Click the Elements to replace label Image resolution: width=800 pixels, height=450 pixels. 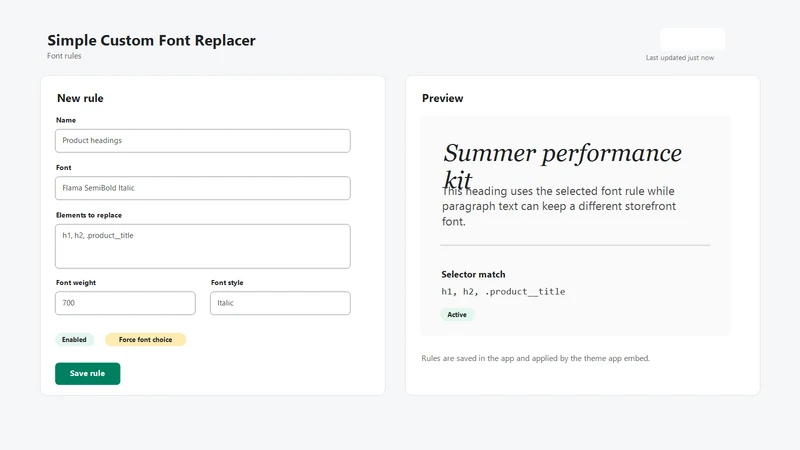tap(89, 215)
